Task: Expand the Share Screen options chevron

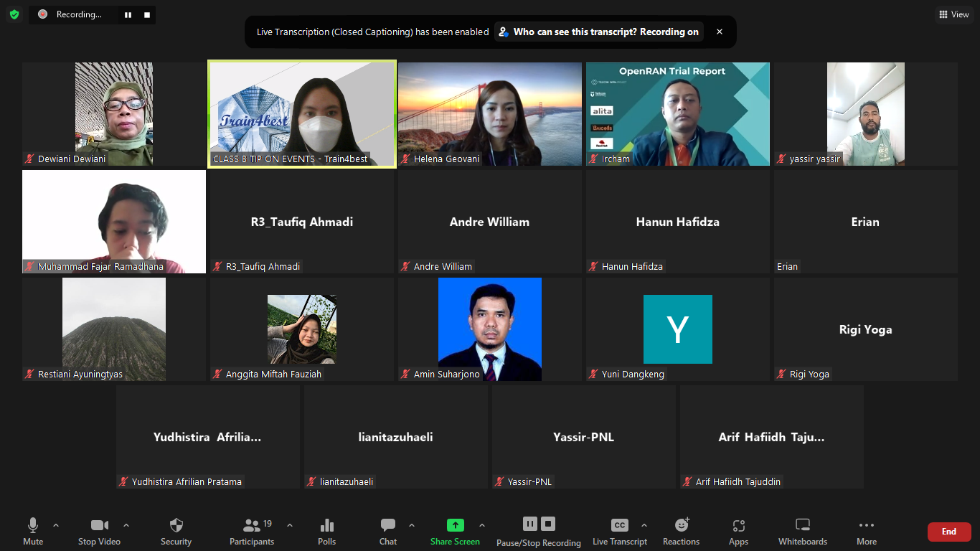Action: tap(482, 525)
